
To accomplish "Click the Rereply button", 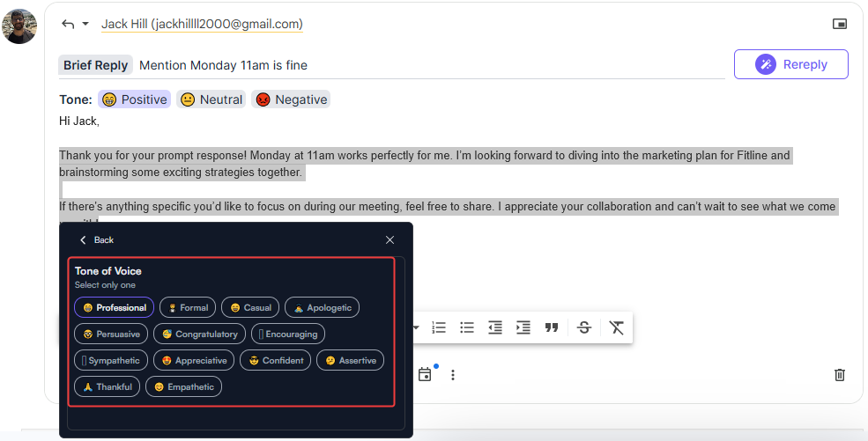I will (790, 64).
